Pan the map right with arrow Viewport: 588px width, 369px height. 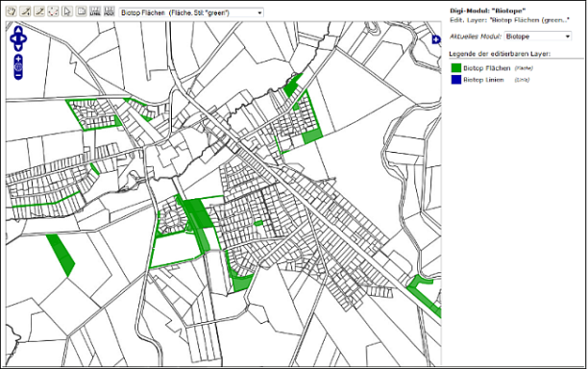23,38
